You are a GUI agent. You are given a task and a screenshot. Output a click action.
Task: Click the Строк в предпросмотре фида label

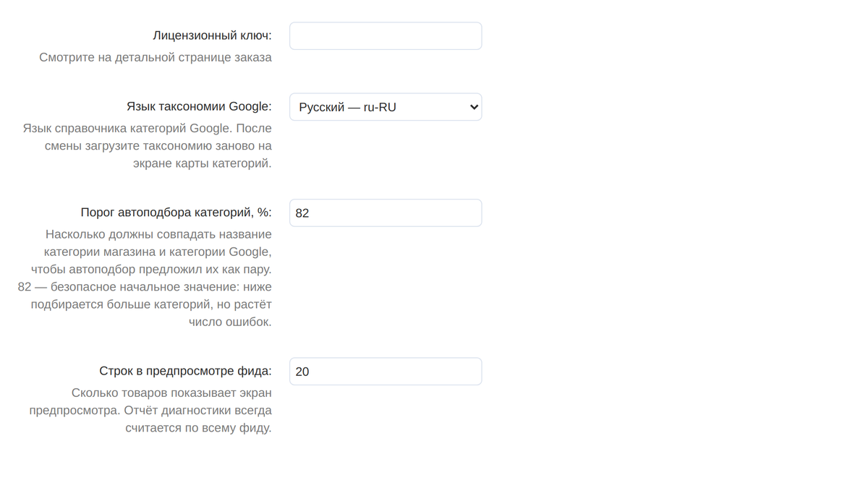tap(185, 371)
